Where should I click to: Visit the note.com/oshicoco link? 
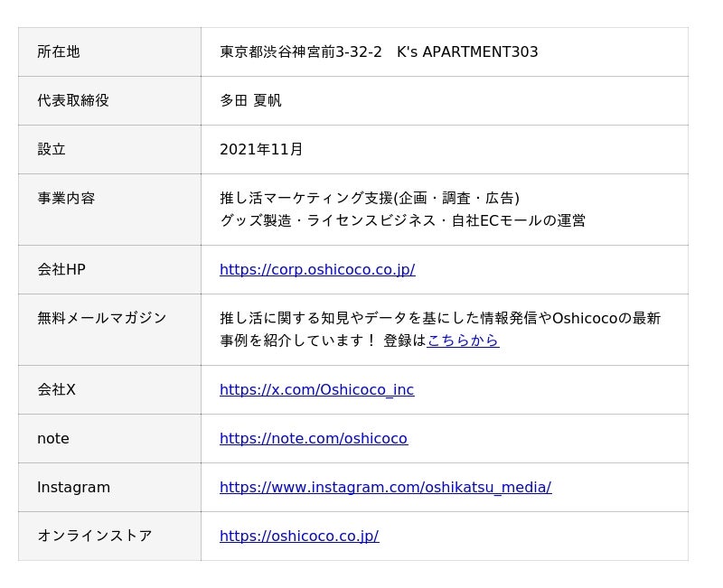click(313, 439)
